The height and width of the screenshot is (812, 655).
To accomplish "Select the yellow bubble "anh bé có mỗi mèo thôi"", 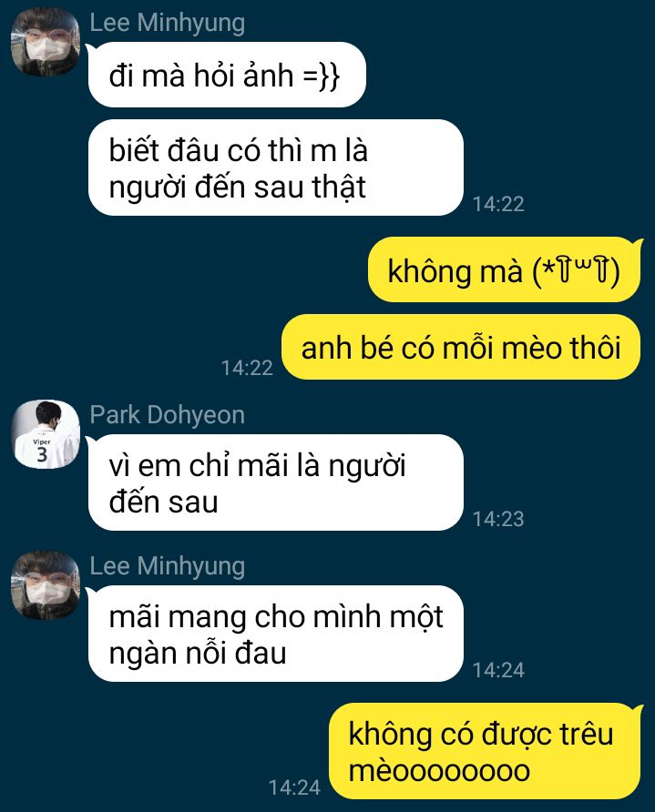I will coord(461,347).
